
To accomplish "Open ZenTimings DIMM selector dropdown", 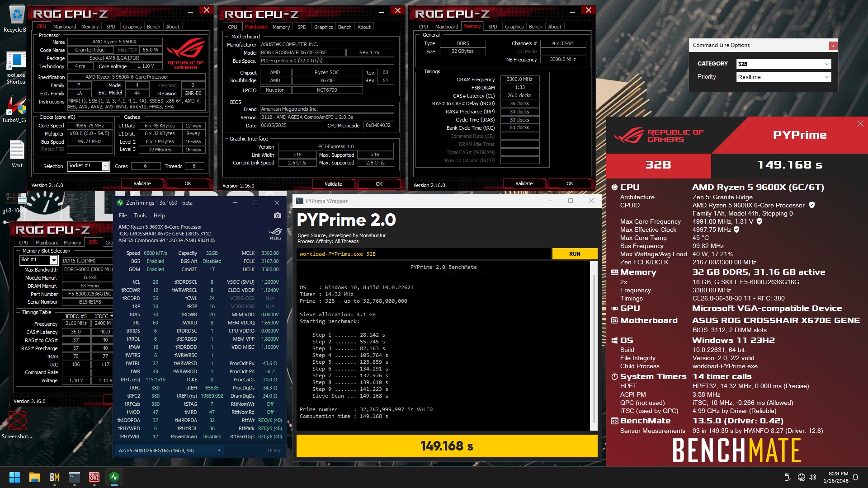I will pyautogui.click(x=170, y=450).
